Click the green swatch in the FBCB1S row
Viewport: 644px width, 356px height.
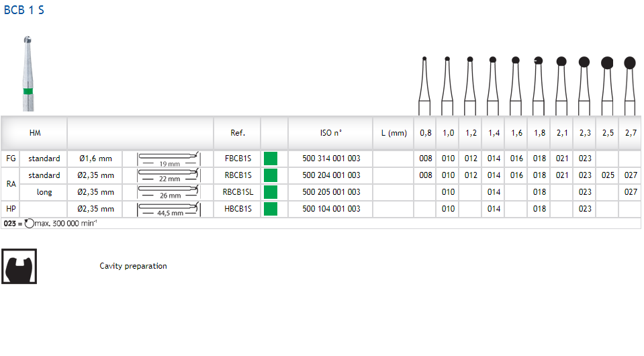coord(271,159)
